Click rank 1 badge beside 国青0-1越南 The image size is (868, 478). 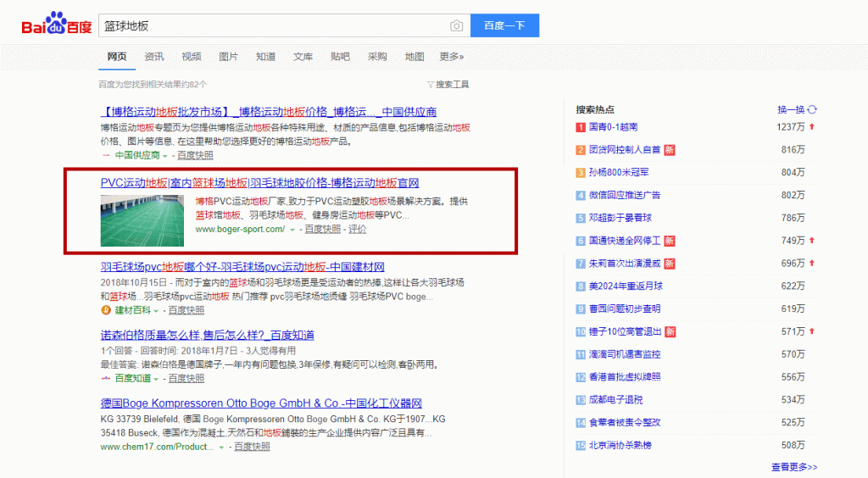pyautogui.click(x=580, y=127)
